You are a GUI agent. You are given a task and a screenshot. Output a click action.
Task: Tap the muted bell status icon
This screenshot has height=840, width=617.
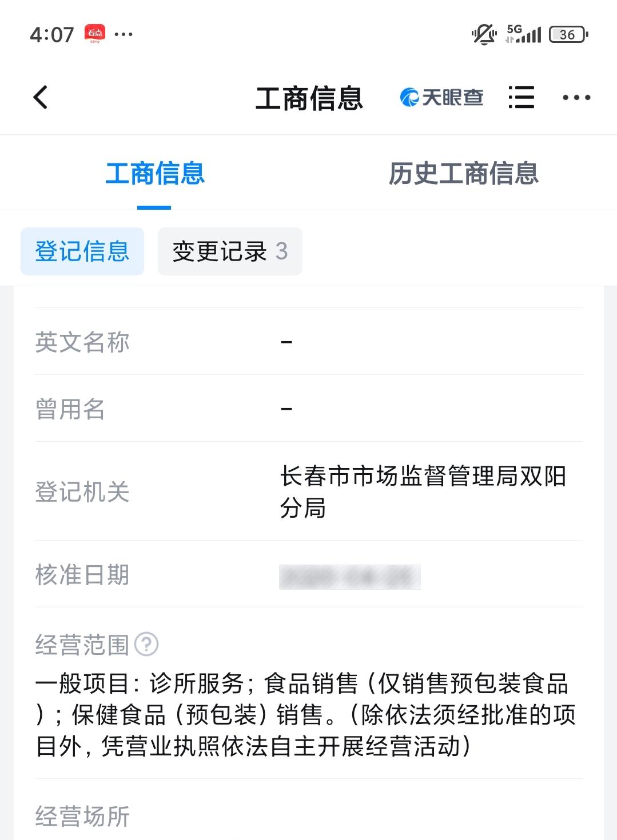(x=484, y=34)
